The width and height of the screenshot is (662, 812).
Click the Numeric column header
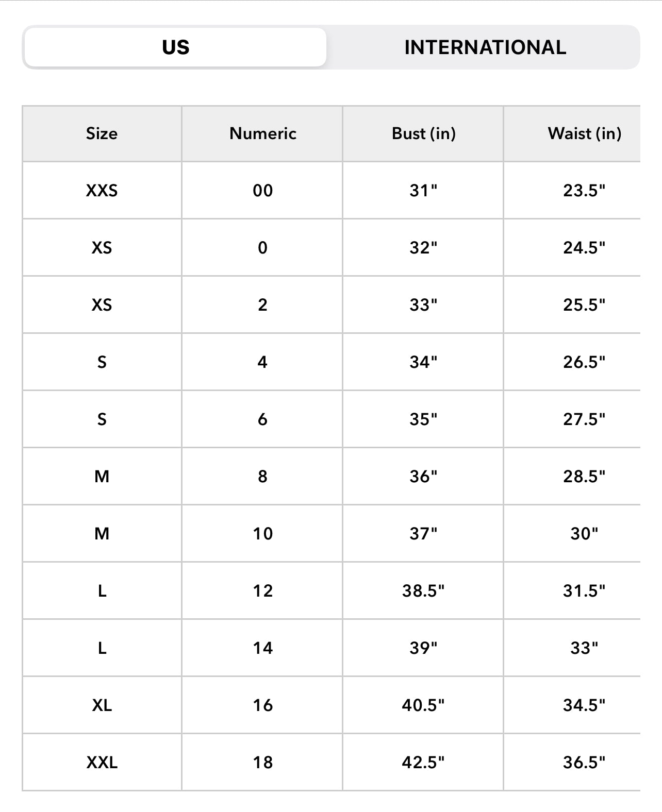pyautogui.click(x=262, y=133)
